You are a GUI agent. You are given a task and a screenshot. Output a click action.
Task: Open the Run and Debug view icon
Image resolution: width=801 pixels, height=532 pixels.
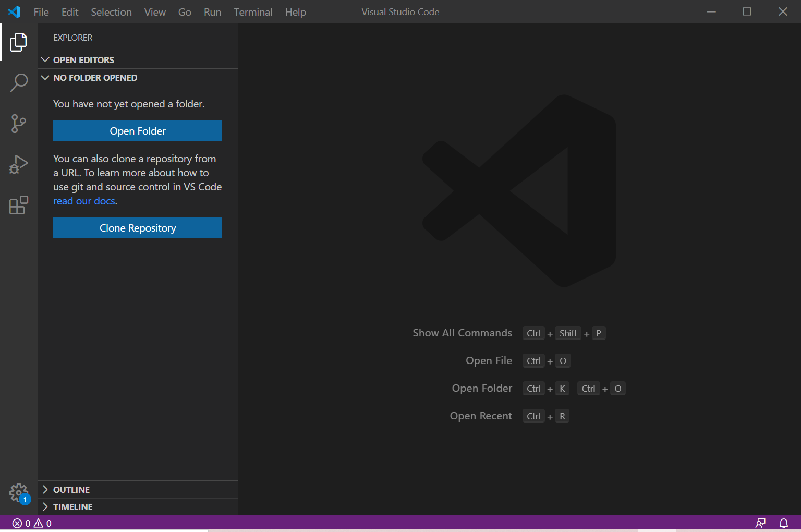click(x=19, y=164)
